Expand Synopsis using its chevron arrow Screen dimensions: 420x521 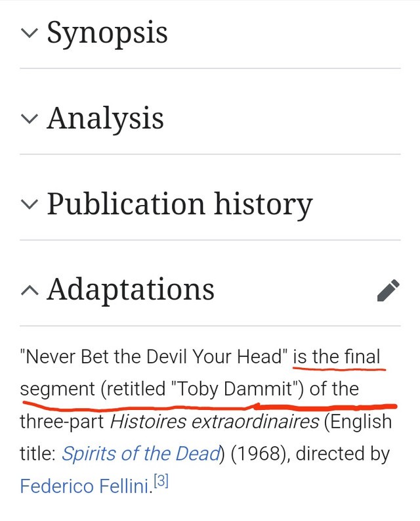tap(30, 33)
